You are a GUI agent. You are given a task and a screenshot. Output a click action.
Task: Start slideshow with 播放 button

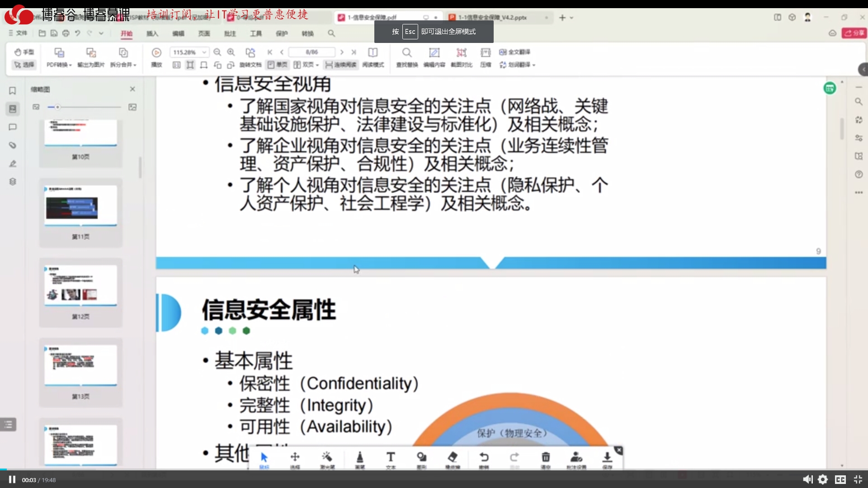pyautogui.click(x=156, y=58)
